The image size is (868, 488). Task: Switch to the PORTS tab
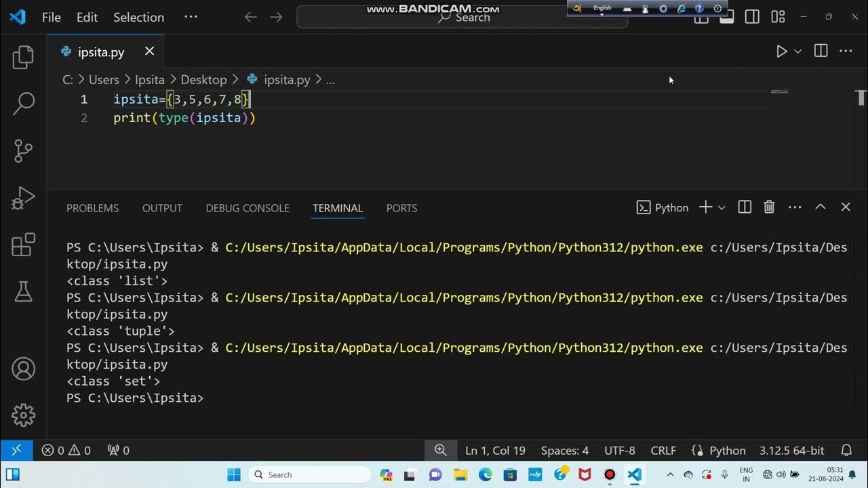click(401, 208)
